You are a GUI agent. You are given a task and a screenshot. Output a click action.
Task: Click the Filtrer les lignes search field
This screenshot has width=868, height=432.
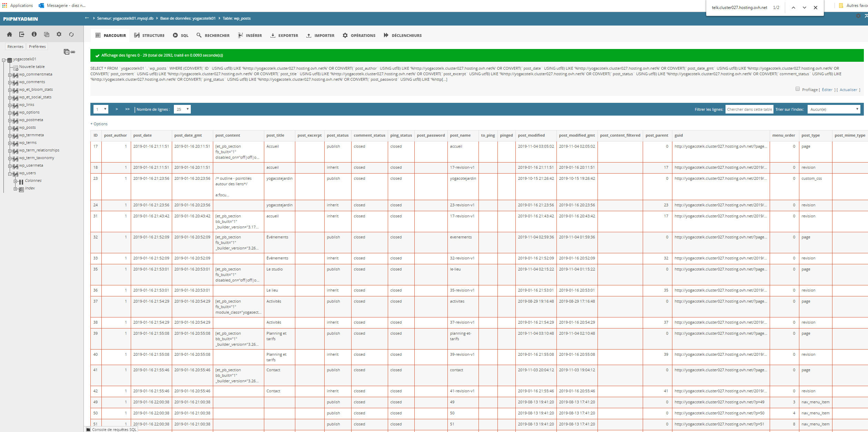(x=749, y=109)
